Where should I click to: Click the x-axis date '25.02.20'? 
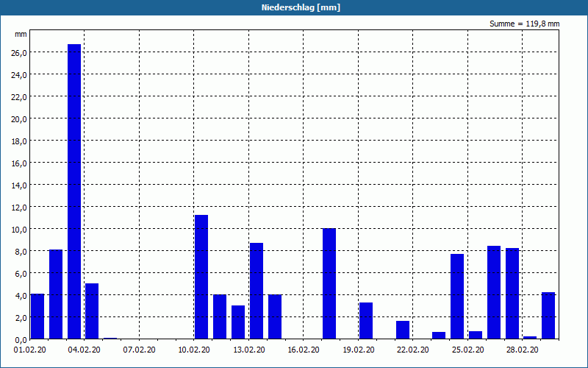pos(467,350)
